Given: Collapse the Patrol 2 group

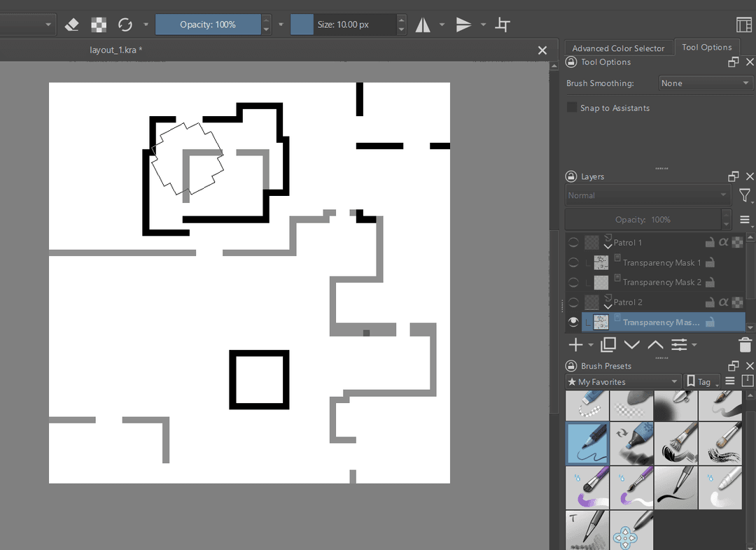Looking at the screenshot, I should coord(608,306).
